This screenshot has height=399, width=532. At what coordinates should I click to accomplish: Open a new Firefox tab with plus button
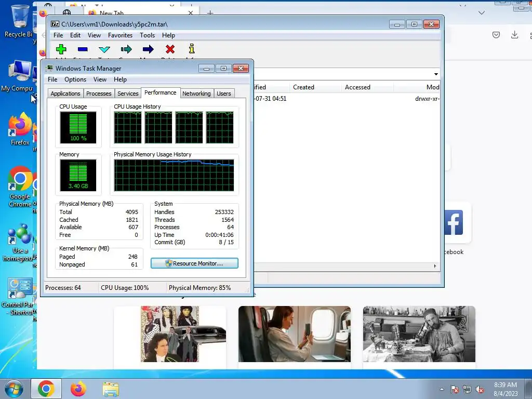[210, 13]
